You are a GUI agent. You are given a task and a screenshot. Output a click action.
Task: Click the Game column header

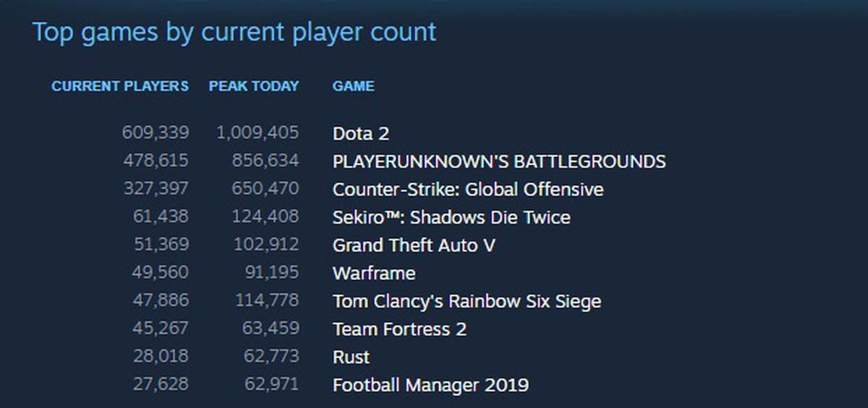pyautogui.click(x=353, y=86)
